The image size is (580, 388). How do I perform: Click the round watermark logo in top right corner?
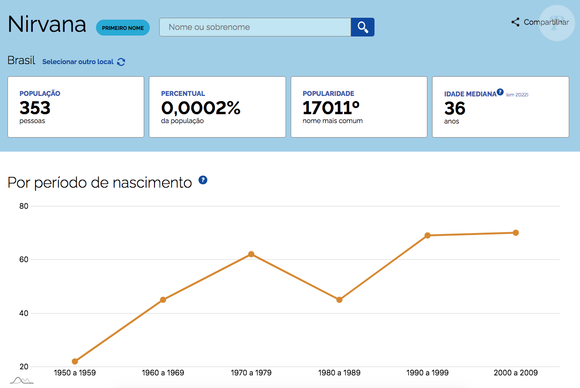(x=557, y=23)
